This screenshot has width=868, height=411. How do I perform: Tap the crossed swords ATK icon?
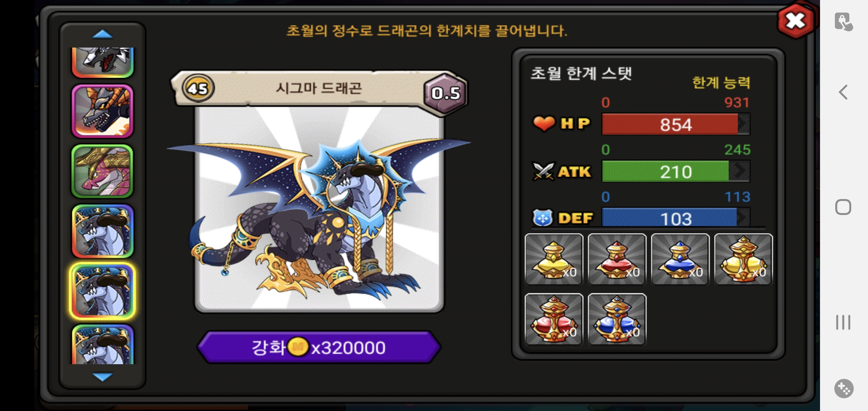(543, 171)
